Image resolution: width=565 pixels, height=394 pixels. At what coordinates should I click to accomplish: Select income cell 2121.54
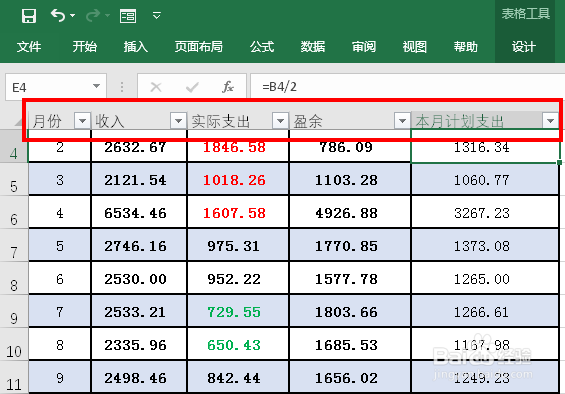pyautogui.click(x=139, y=180)
